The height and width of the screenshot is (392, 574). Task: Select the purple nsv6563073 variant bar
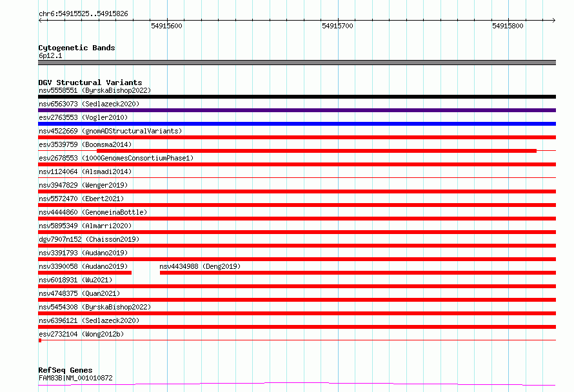tap(297, 110)
